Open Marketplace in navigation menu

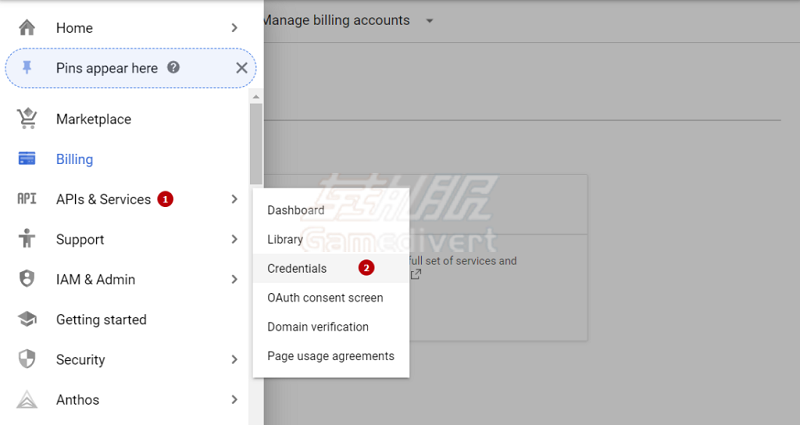pyautogui.click(x=93, y=119)
